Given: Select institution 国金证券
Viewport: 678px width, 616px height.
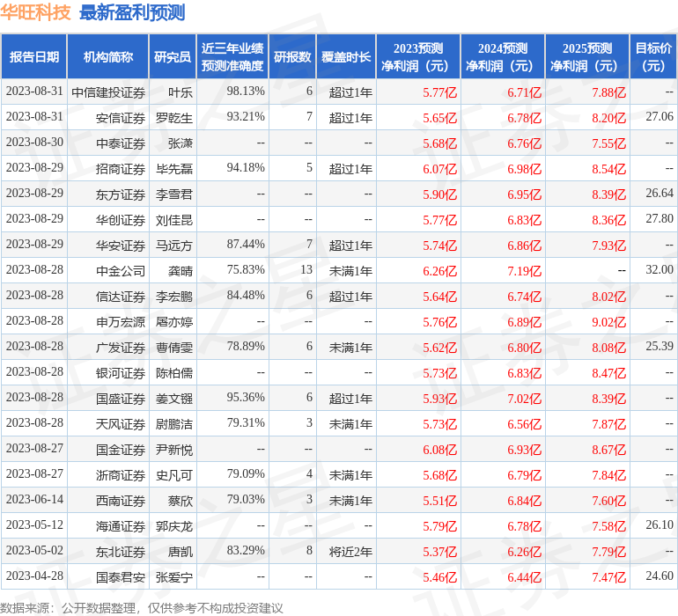Looking at the screenshot, I should click(x=121, y=449).
